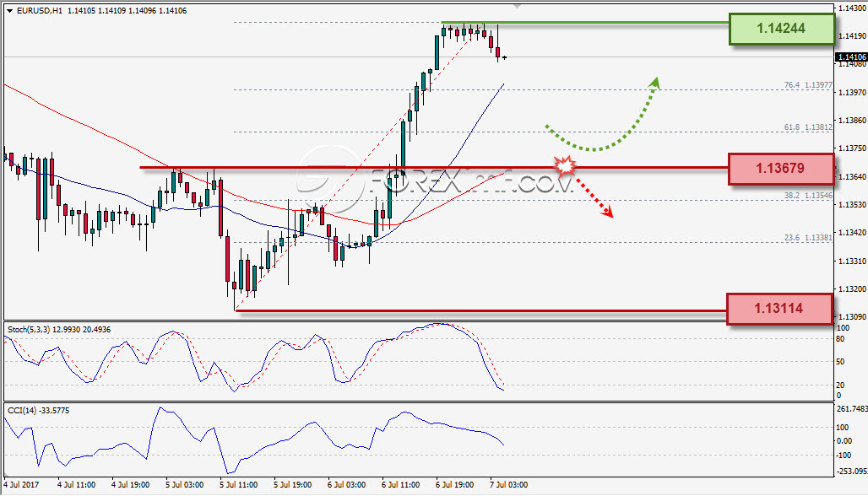Viewport: 868px width, 496px height.
Task: Click the 1.14190 price axis value
Action: click(852, 36)
